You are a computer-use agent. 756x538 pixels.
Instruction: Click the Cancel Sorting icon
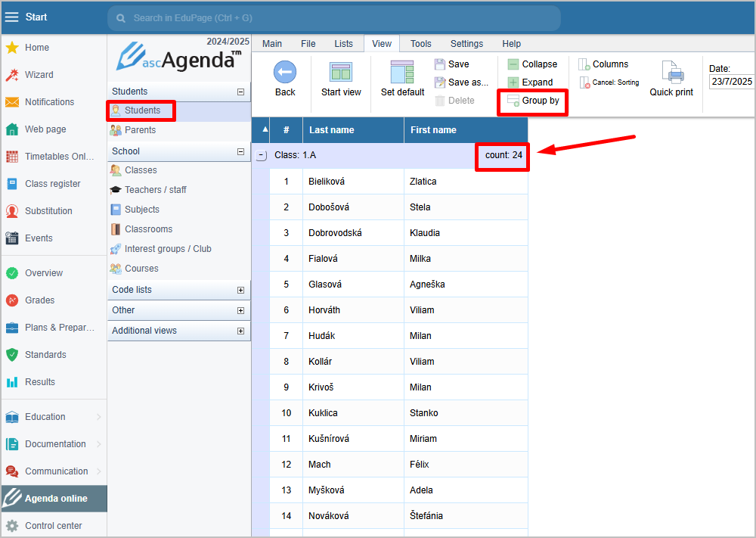[x=584, y=82]
